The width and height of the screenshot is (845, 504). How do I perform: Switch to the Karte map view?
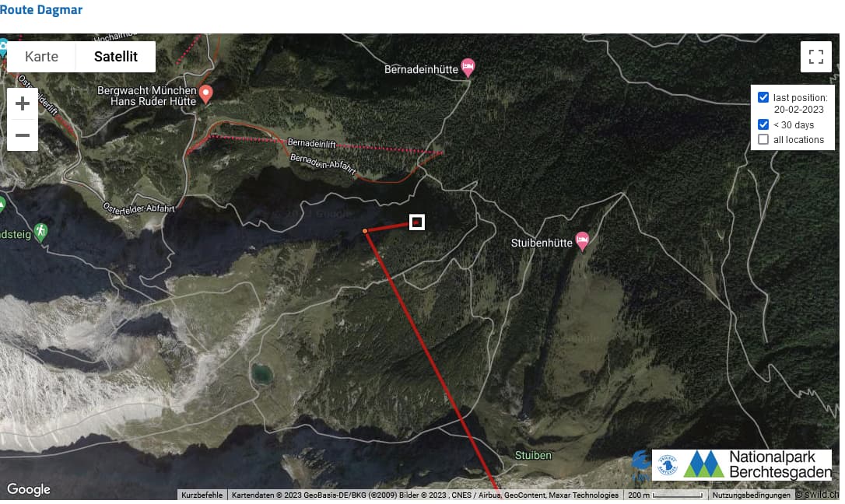41,57
